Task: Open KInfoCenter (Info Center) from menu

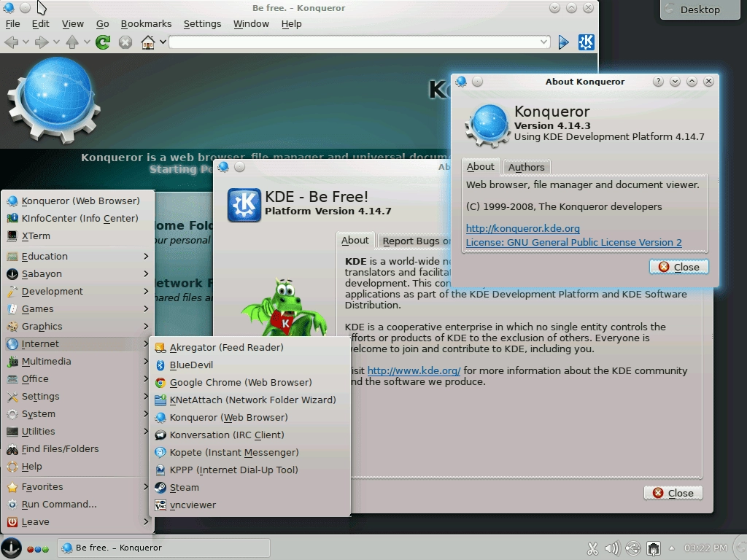Action: click(77, 219)
